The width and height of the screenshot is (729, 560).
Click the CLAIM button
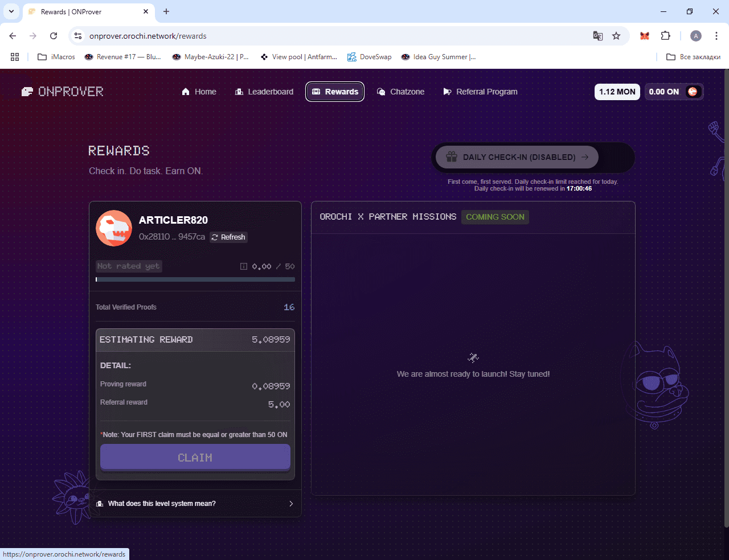[195, 458]
